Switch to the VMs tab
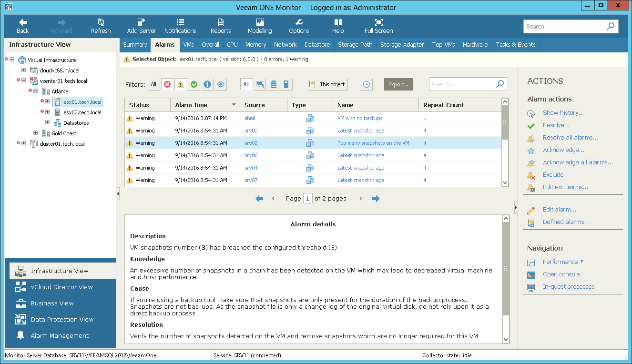 [188, 45]
